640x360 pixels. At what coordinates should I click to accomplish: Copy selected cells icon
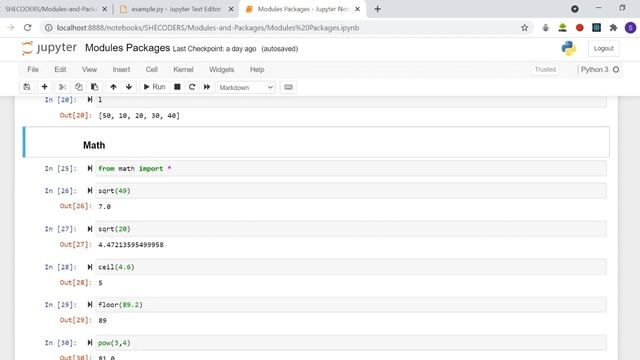click(x=78, y=87)
